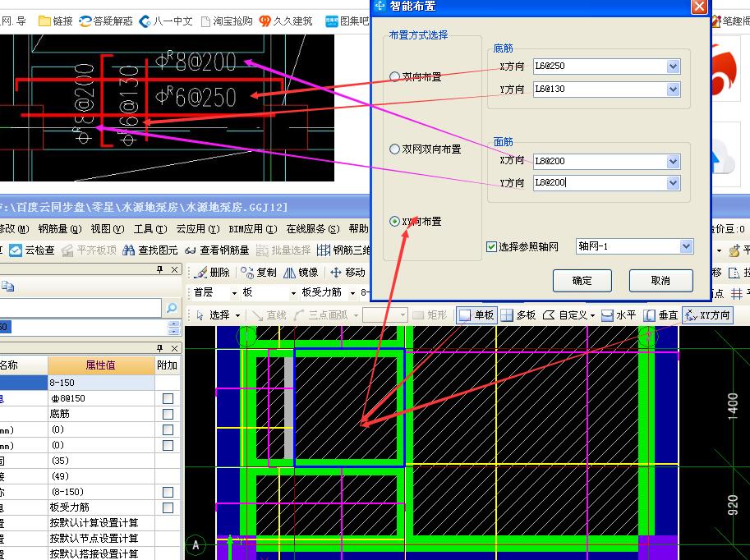Screen dimensions: 750x560
Task: Open the BIM应用(I) menu
Action: tap(252, 229)
